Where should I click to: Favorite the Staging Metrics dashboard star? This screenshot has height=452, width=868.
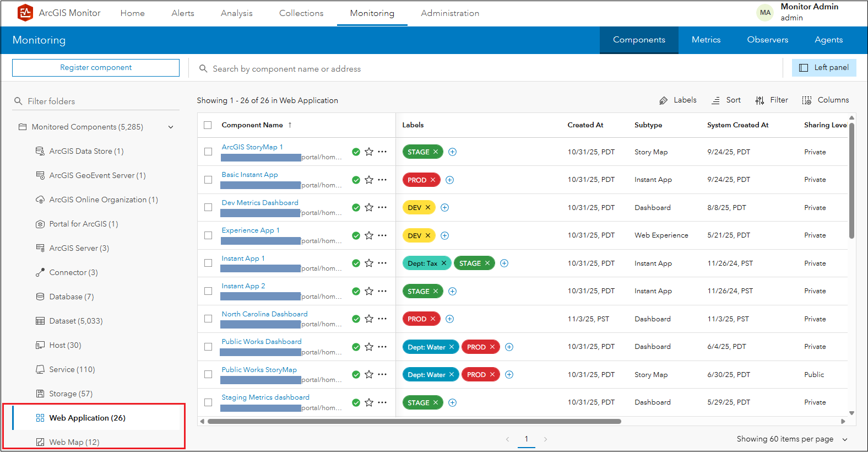(369, 402)
